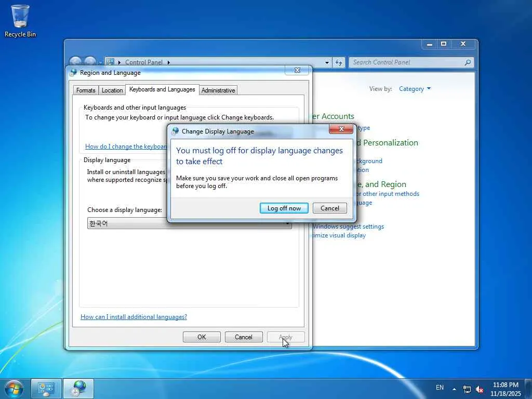Click the taskbar clock showing 11:08 PM

tap(506, 389)
